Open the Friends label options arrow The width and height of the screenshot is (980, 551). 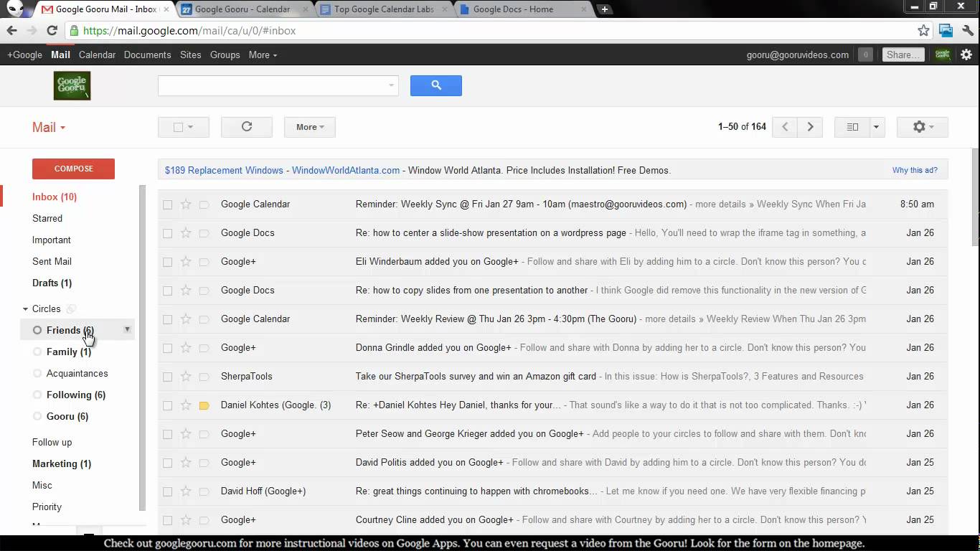click(x=127, y=329)
